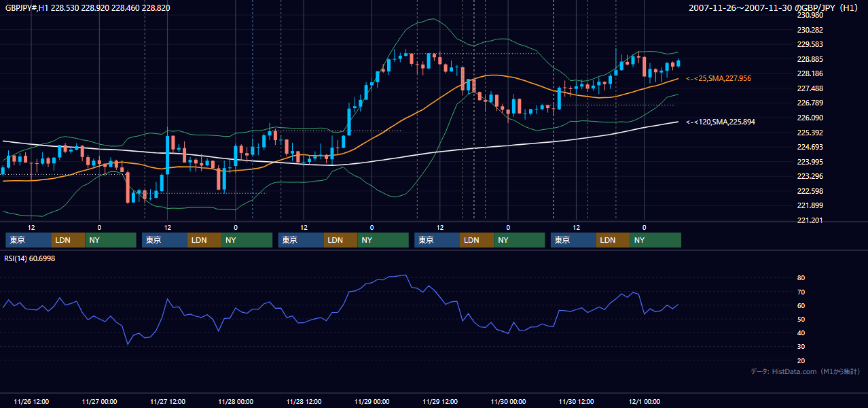Click the 12/1 00:00 time axis label
This screenshot has height=408, width=868.
point(645,401)
